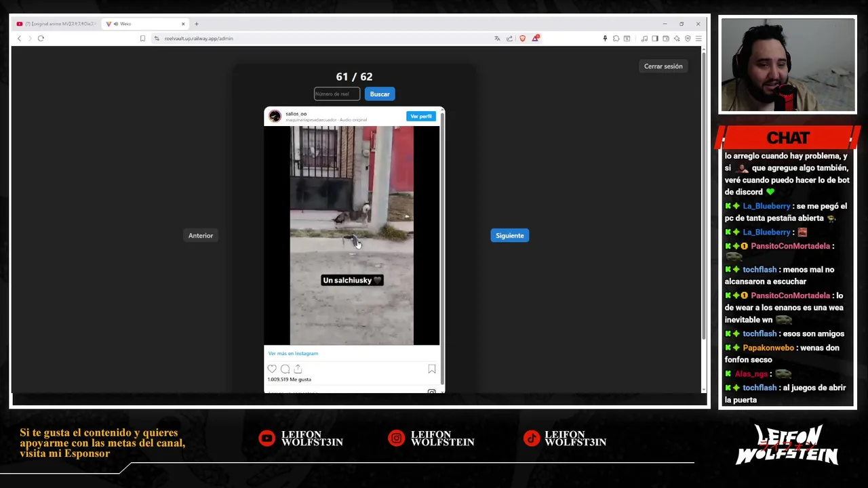This screenshot has width=868, height=488.
Task: Toggle the browser sidebar panel icon
Action: [655, 39]
